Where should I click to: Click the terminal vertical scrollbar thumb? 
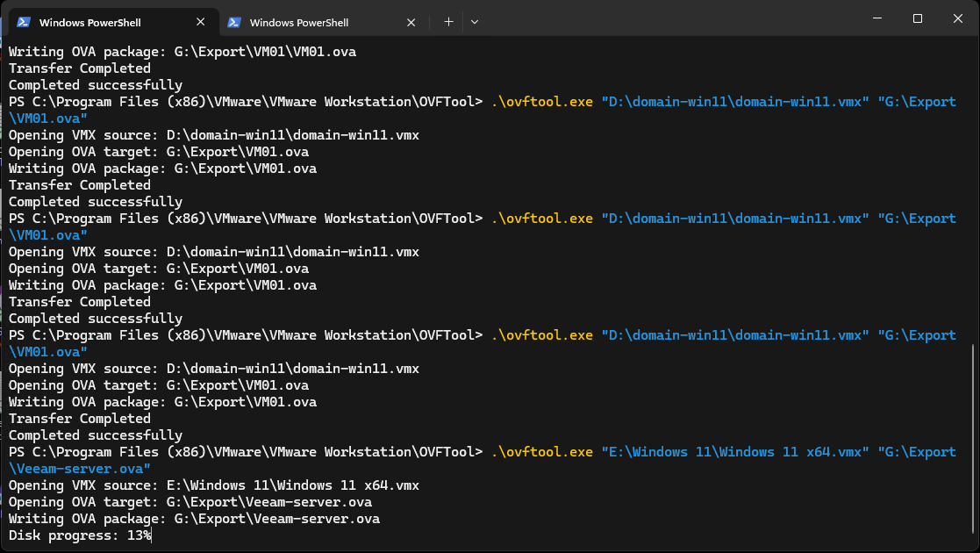(x=974, y=438)
